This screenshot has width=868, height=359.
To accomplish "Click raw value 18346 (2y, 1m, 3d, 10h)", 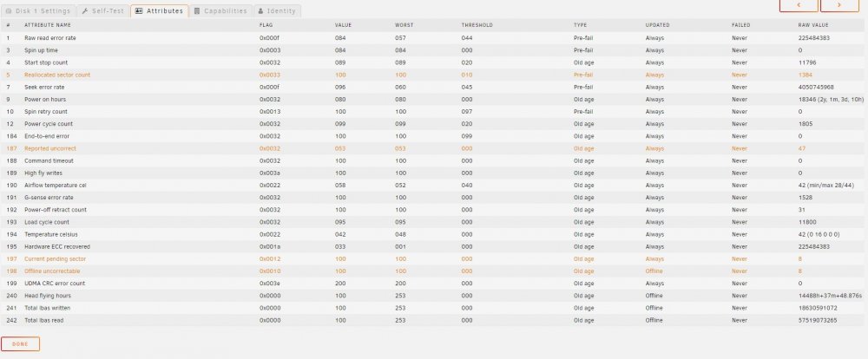I will (x=831, y=100).
